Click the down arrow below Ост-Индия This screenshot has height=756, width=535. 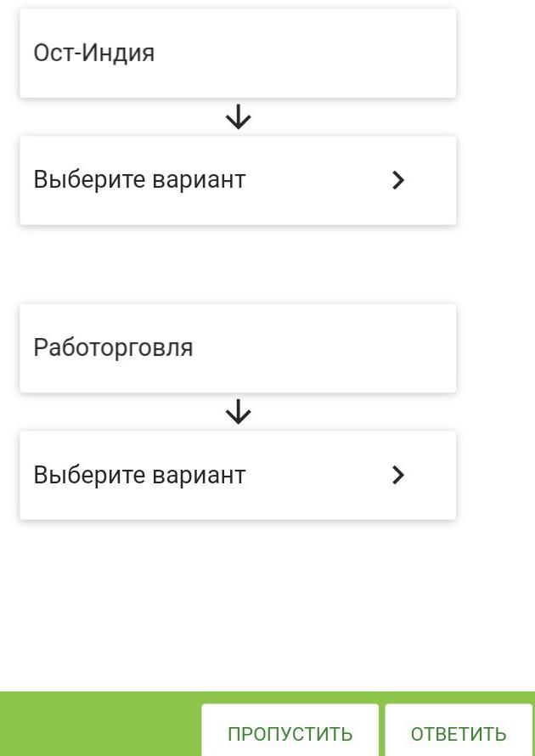(x=238, y=117)
